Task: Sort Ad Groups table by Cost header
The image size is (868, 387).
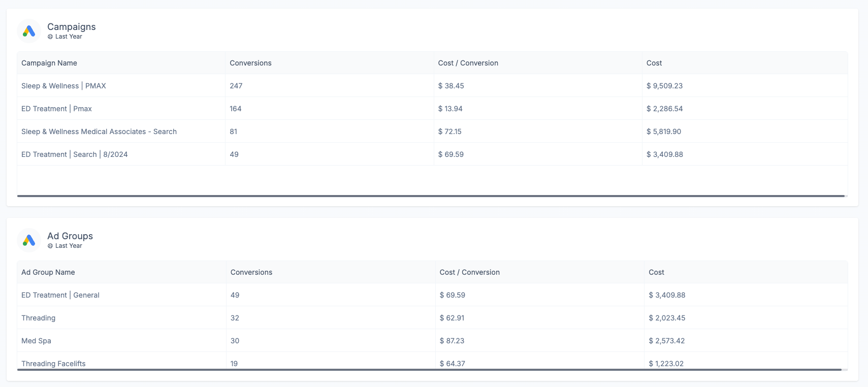Action: tap(656, 272)
